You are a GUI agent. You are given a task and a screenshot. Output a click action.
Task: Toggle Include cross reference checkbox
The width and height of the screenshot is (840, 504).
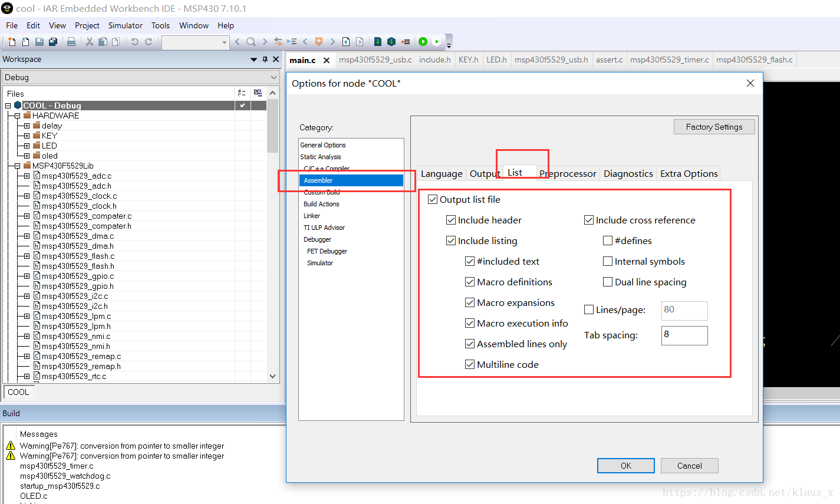coord(589,220)
